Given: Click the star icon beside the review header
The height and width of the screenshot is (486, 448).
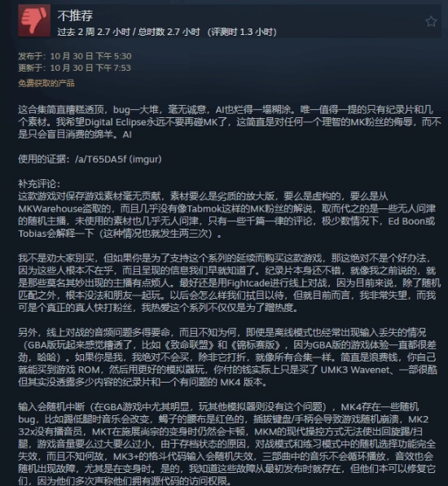Looking at the screenshot, I should [x=431, y=22].
